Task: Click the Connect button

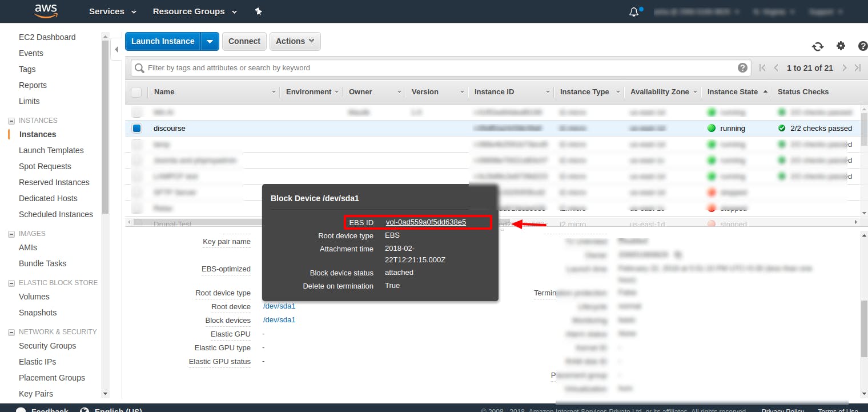Action: (244, 41)
